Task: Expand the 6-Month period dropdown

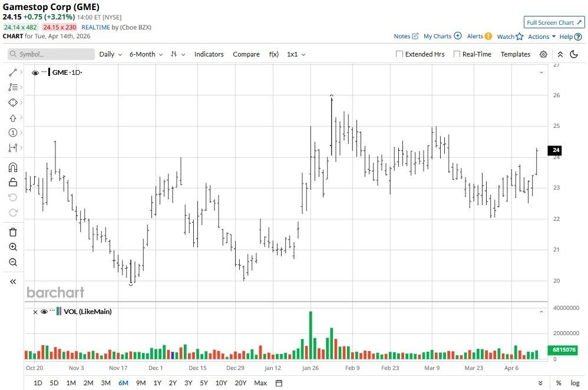Action: click(x=146, y=54)
